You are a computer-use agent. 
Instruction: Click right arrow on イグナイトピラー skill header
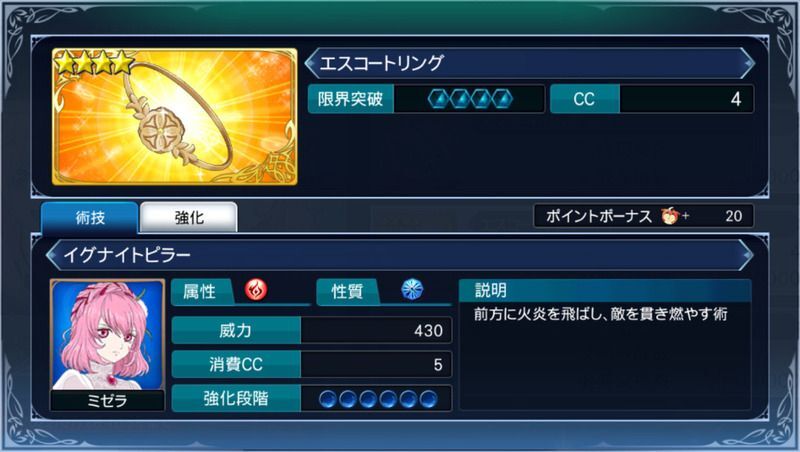[x=746, y=255]
